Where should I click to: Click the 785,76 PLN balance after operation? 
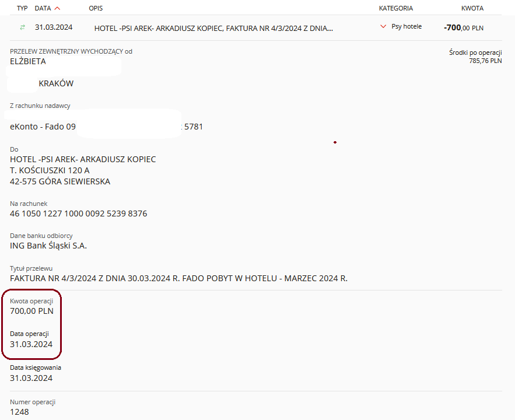[485, 60]
